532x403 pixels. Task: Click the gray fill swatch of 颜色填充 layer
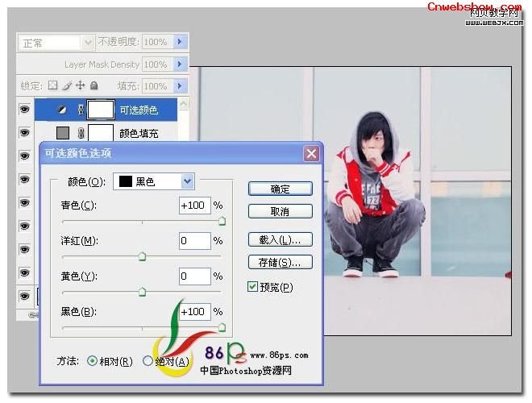(63, 133)
